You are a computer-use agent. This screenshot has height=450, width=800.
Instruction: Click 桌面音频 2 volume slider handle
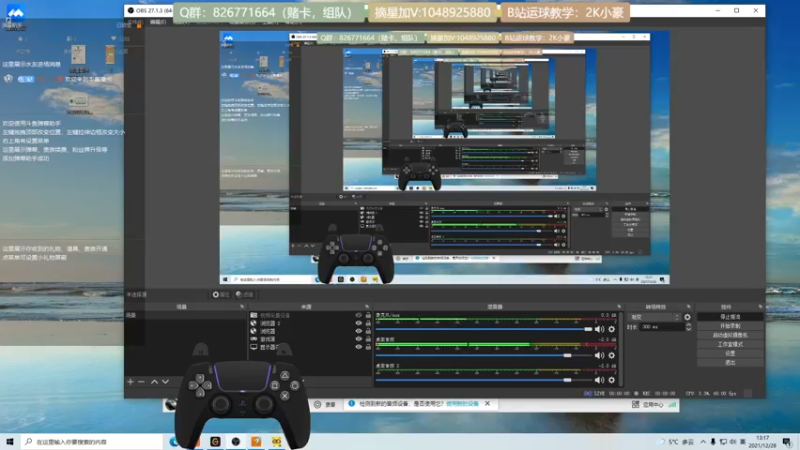[567, 380]
